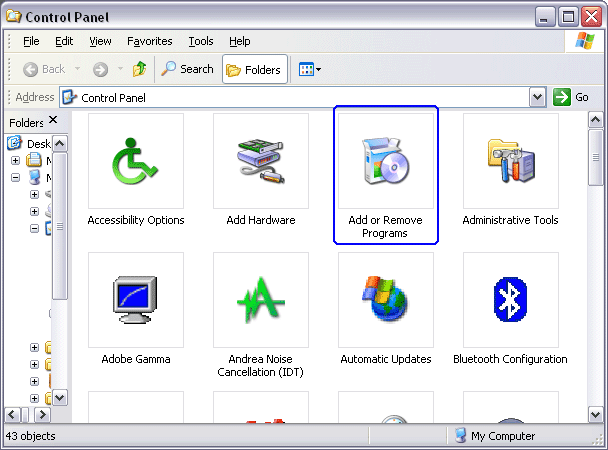Minimize the Control Panel window
Viewport: 608px width, 450px height.
544,17
